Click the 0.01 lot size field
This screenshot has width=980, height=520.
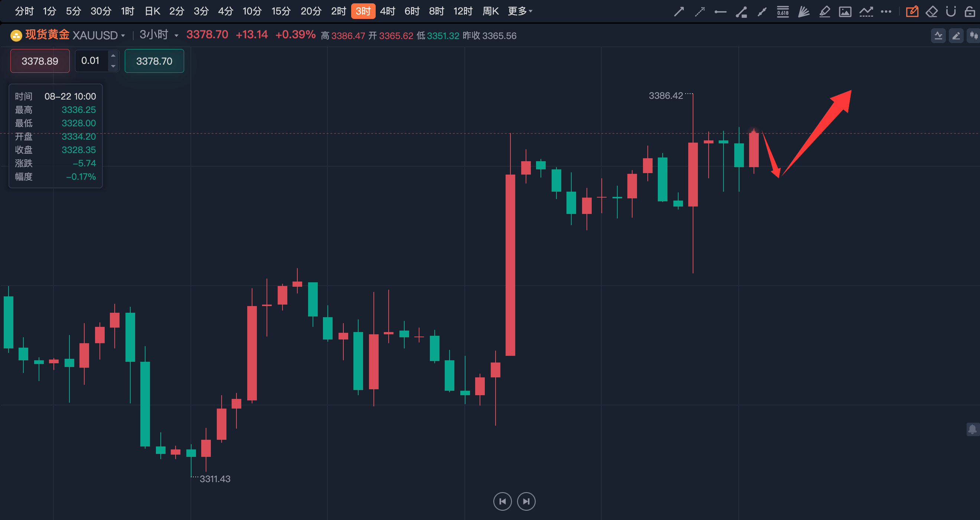pos(92,61)
